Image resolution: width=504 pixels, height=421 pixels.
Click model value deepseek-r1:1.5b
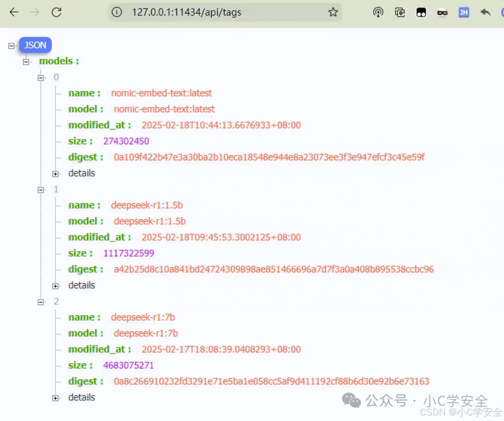(150, 221)
